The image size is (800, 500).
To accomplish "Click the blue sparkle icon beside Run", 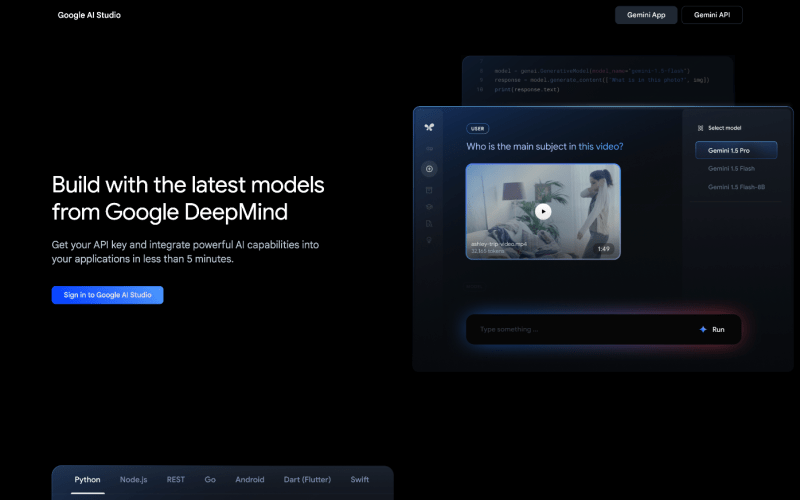I will [702, 329].
